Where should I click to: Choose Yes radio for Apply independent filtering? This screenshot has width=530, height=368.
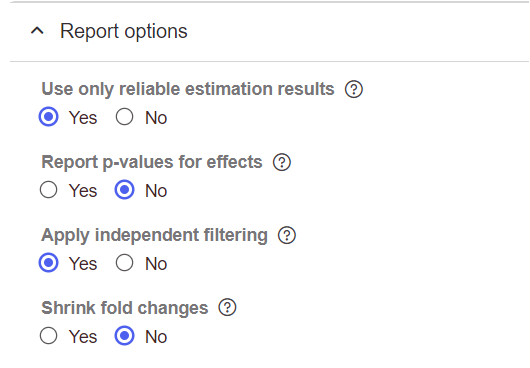pyautogui.click(x=49, y=263)
